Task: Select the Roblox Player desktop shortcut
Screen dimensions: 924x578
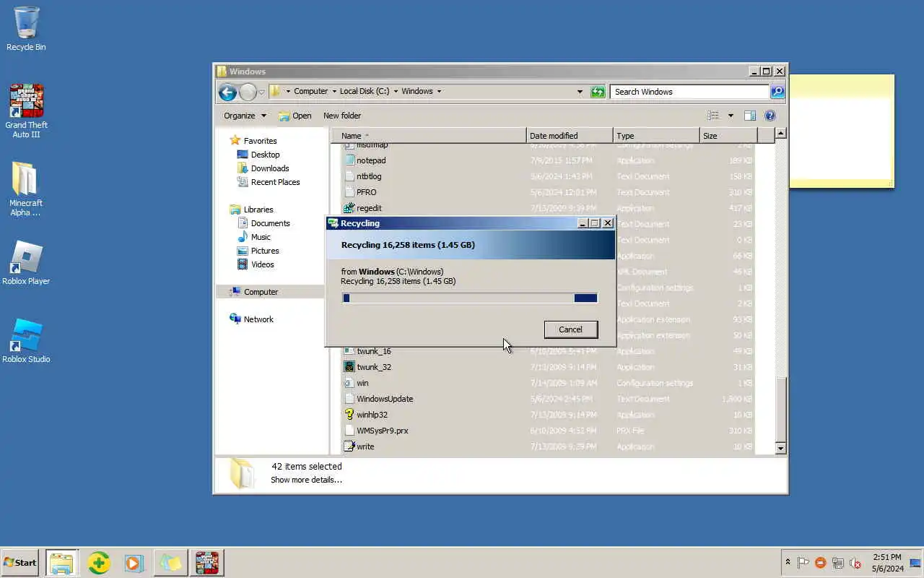Action: tap(26, 262)
